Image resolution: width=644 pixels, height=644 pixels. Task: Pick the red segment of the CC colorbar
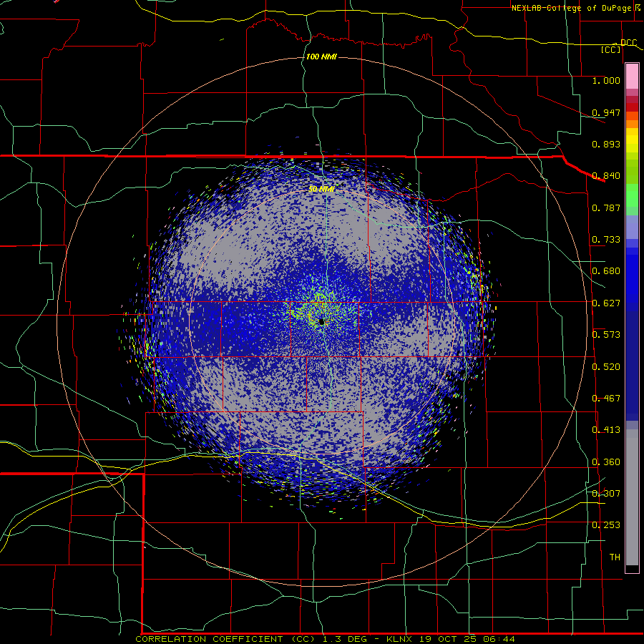(x=632, y=107)
